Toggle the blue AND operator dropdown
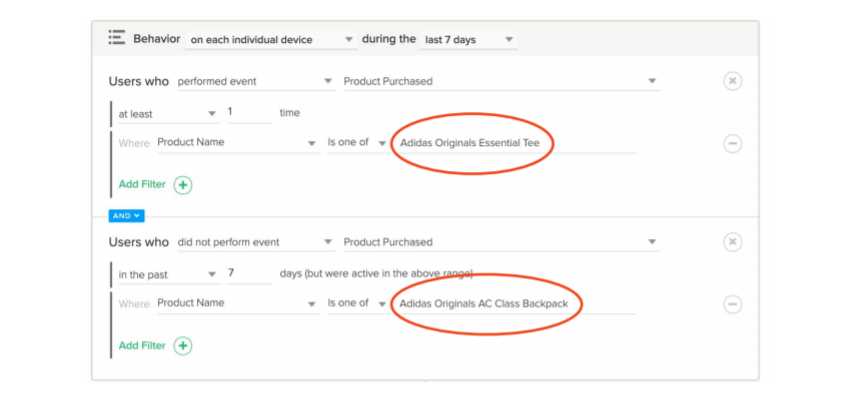 tap(126, 216)
